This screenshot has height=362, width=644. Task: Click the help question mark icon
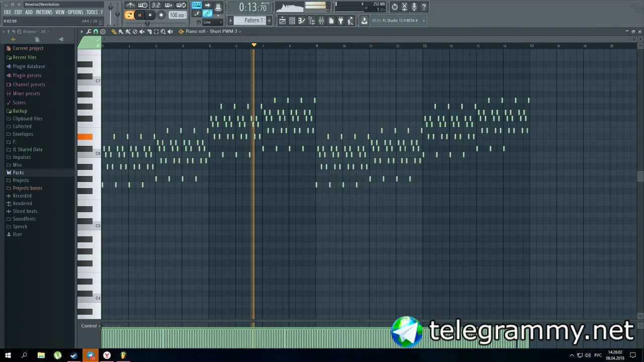click(x=424, y=7)
